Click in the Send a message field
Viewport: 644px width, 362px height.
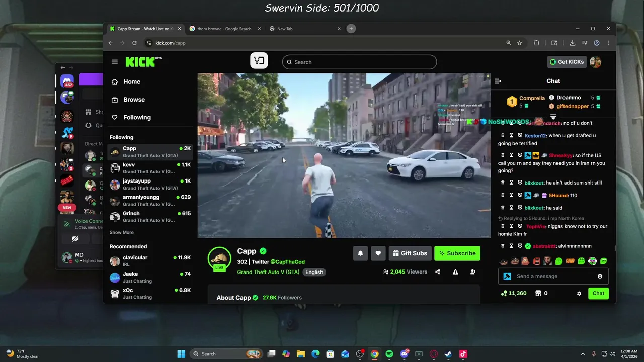click(x=553, y=276)
